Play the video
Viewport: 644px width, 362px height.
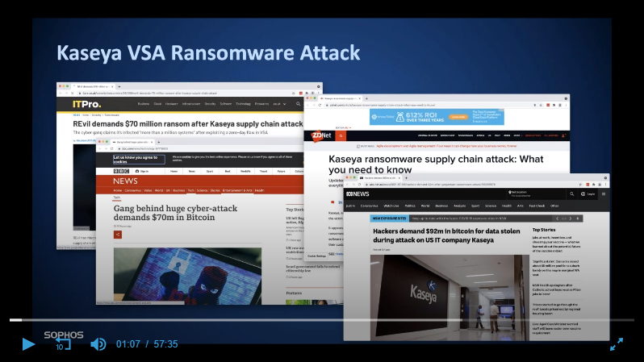pyautogui.click(x=28, y=344)
